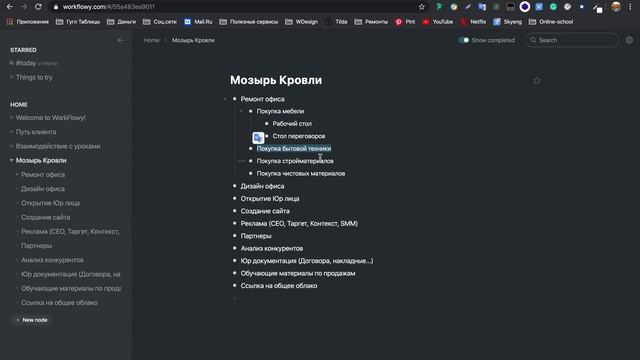Screen dimensions: 640x360
Task: Click the Мозырь Кровли page title
Action: (276, 80)
